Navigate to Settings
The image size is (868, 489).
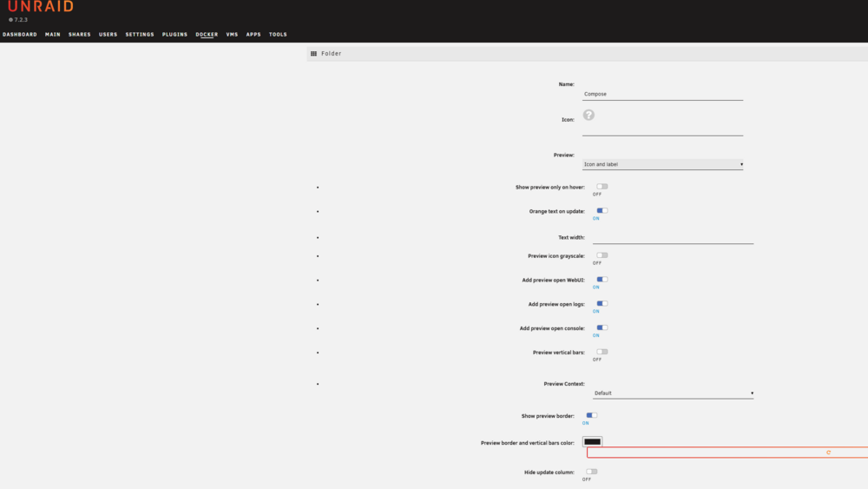140,35
